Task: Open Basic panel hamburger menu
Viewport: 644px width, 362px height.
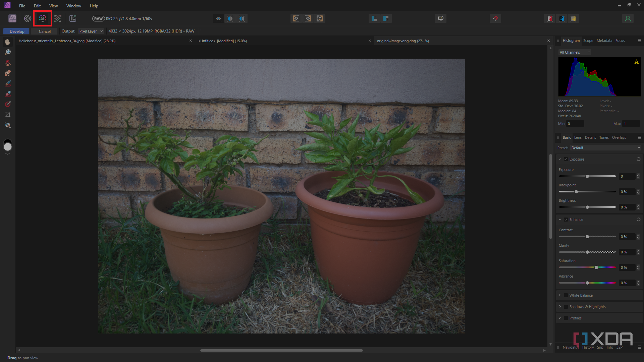Action: (x=639, y=137)
